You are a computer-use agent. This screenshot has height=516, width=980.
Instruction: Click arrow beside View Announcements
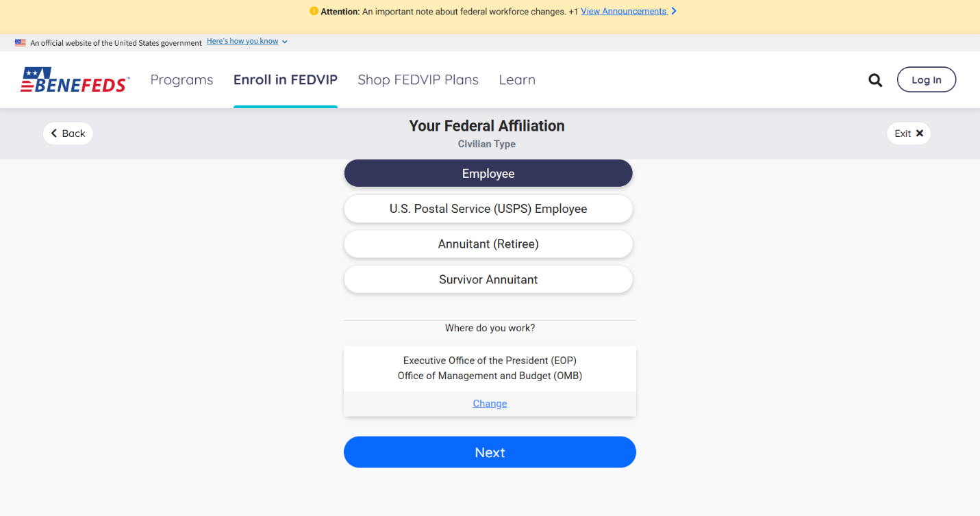pos(674,11)
